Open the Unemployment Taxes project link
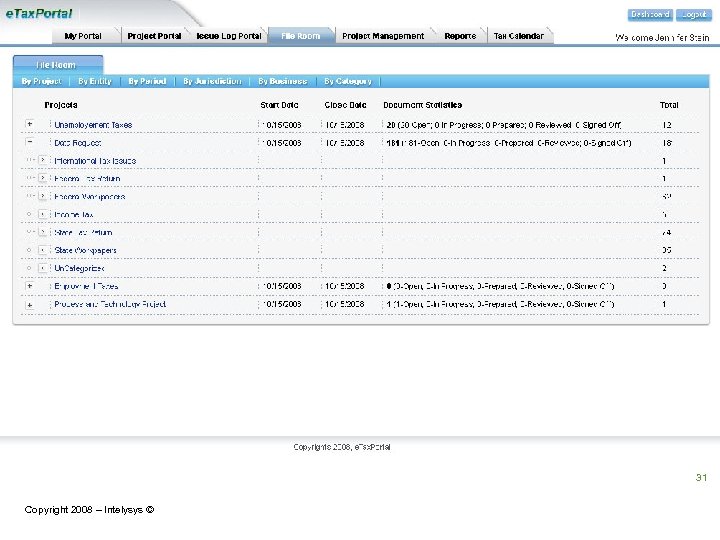The image size is (720, 540). (x=93, y=125)
